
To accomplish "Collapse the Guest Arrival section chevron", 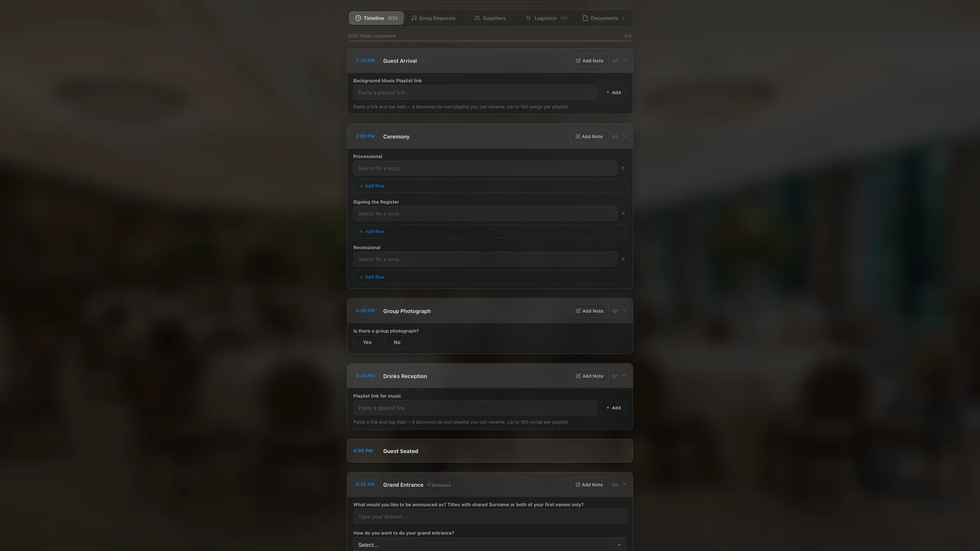I will [624, 61].
